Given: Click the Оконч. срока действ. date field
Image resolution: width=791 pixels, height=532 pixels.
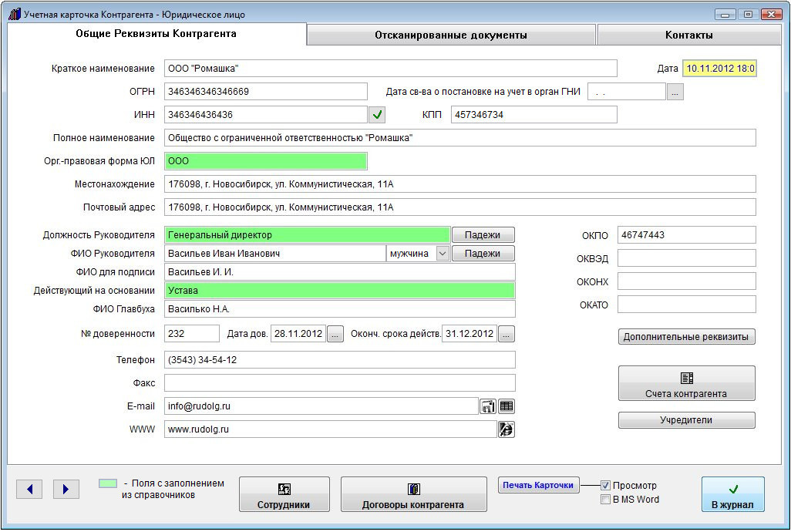Looking at the screenshot, I should (470, 334).
